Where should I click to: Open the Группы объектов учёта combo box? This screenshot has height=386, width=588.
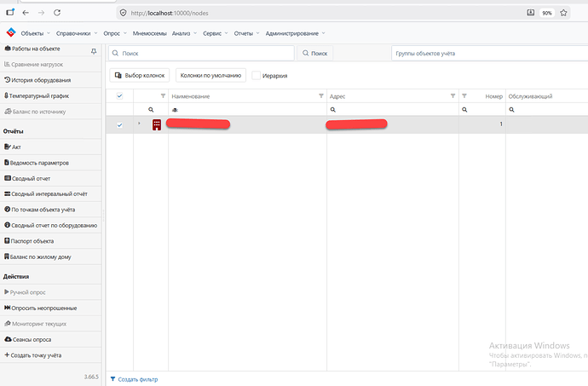click(489, 54)
